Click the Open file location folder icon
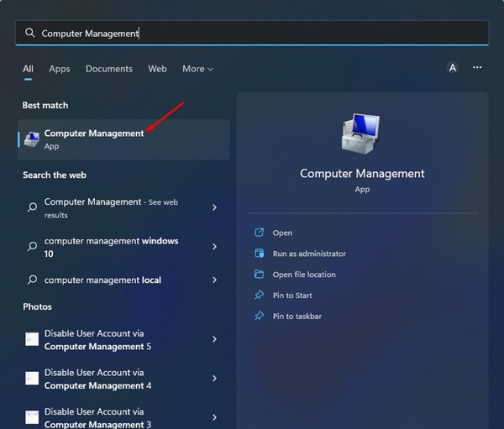The image size is (504, 429). tap(260, 275)
